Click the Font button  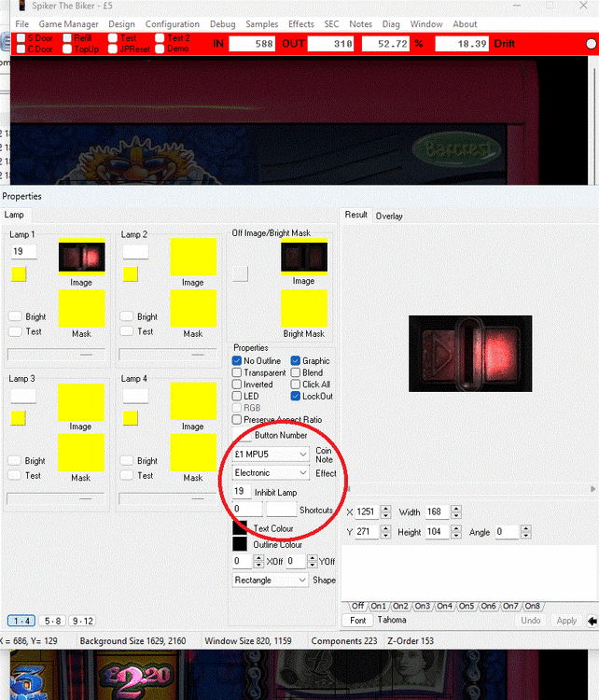[x=358, y=621]
